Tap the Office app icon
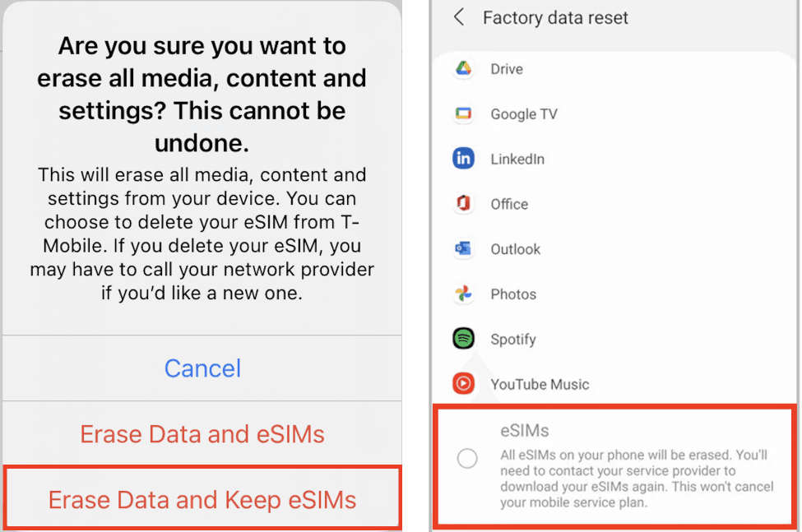The image size is (802, 532). (x=463, y=203)
